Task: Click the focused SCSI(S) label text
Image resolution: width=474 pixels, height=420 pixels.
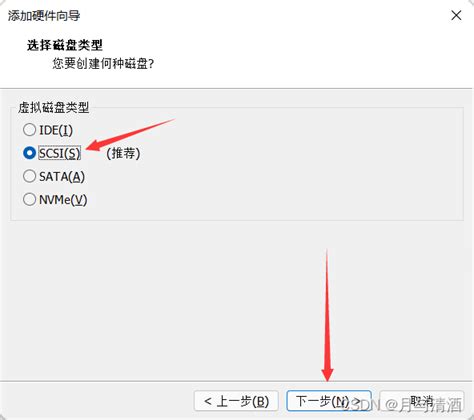Action: 59,153
